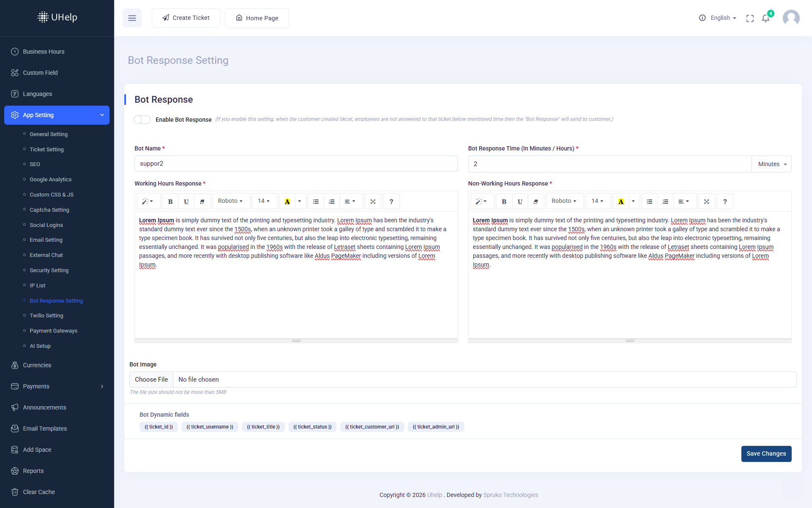Toggle bold in Working Hours editor
812x508 pixels.
170,202
